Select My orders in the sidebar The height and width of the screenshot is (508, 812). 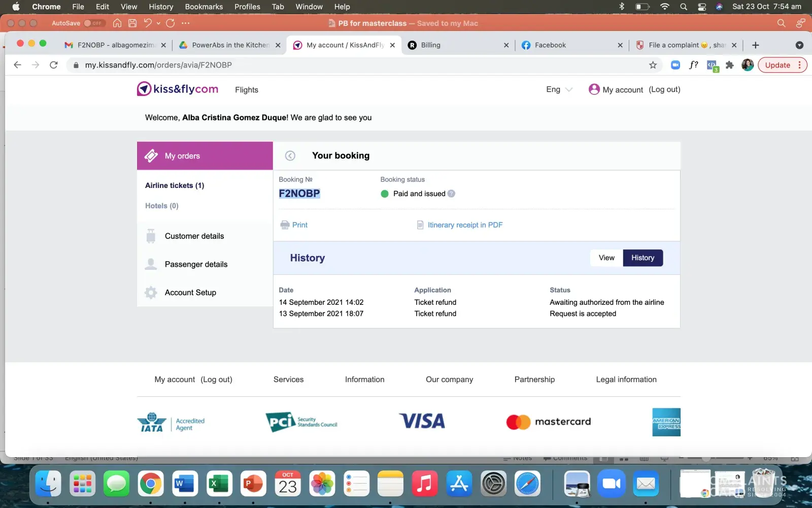[x=205, y=156]
